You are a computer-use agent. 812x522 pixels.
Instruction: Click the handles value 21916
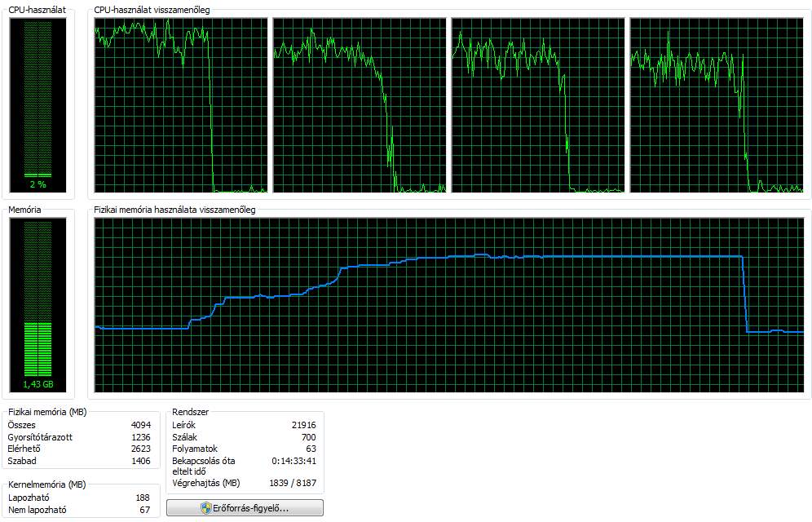(x=304, y=425)
